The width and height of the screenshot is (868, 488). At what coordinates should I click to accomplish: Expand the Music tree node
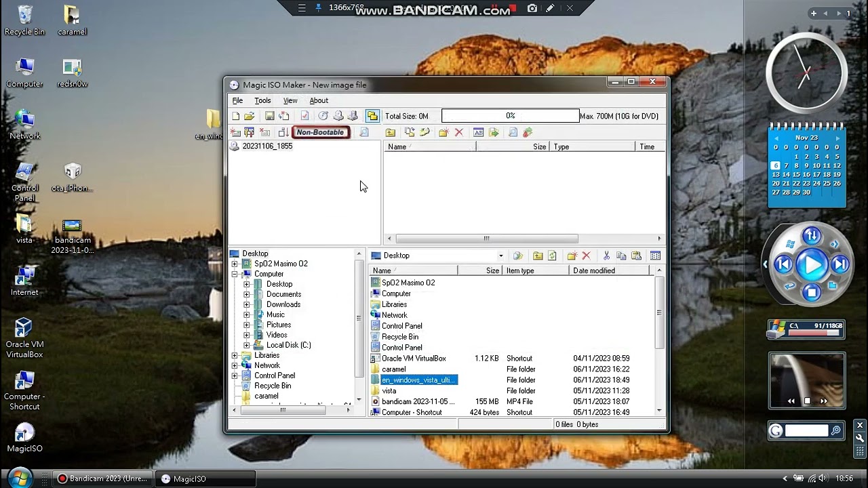247,314
